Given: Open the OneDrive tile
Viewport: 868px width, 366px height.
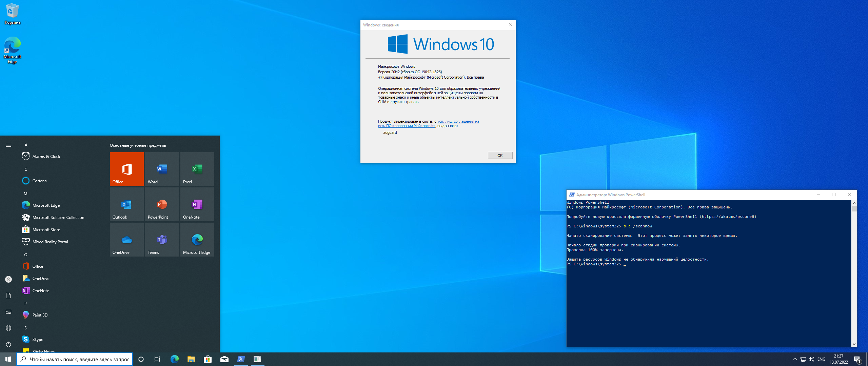Looking at the screenshot, I should [x=126, y=239].
